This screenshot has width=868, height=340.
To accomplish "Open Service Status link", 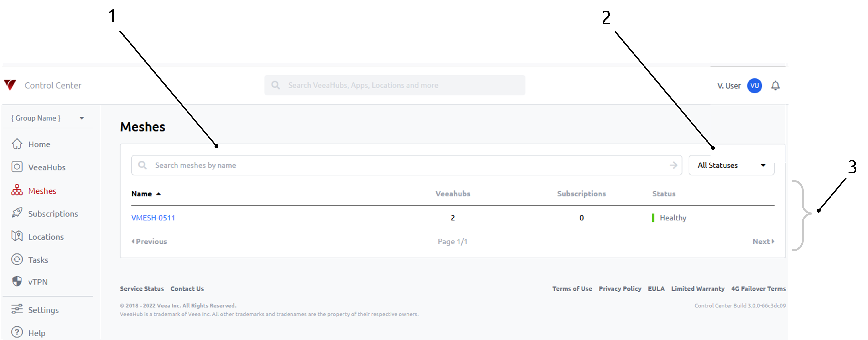I will pyautogui.click(x=142, y=288).
